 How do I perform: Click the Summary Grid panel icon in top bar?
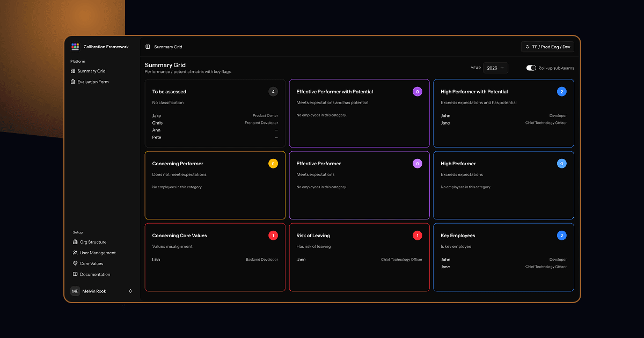point(147,47)
